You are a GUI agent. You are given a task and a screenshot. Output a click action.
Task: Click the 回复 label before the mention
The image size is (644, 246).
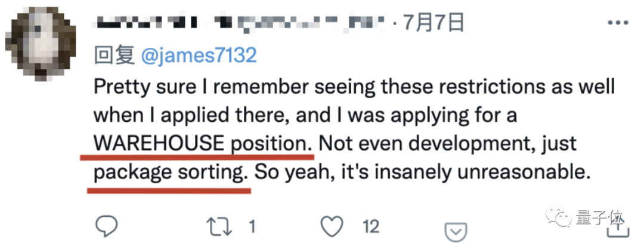point(114,56)
